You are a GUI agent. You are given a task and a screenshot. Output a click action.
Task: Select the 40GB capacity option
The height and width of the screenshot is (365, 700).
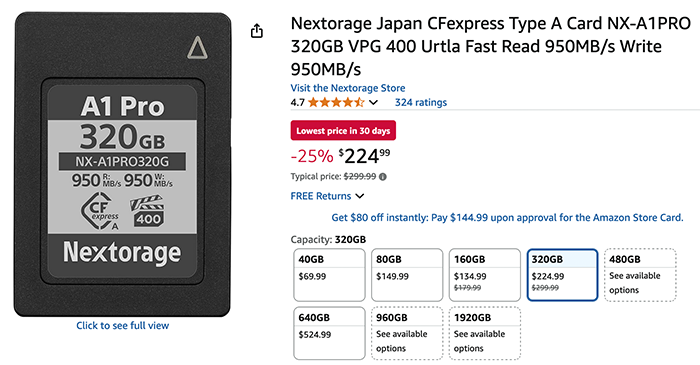click(329, 275)
